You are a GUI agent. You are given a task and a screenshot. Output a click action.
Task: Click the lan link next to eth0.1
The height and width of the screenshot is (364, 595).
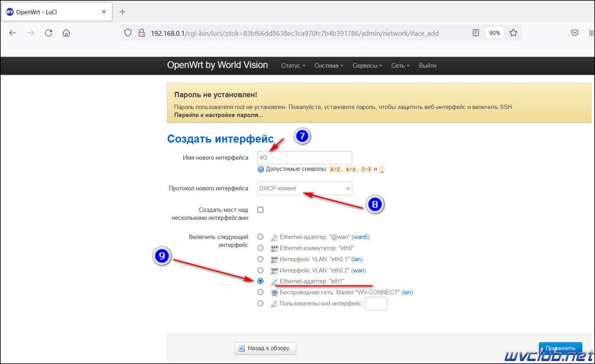click(357, 259)
